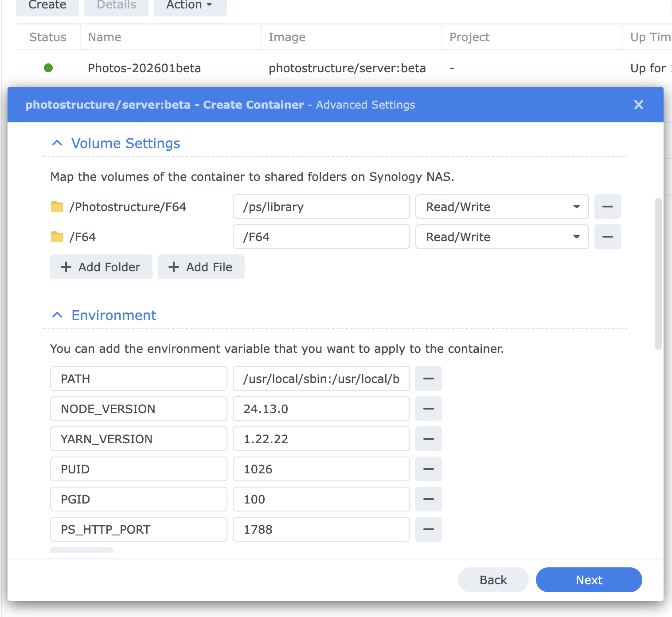Open the folder icon beside /Photostructure/F64

[x=57, y=207]
